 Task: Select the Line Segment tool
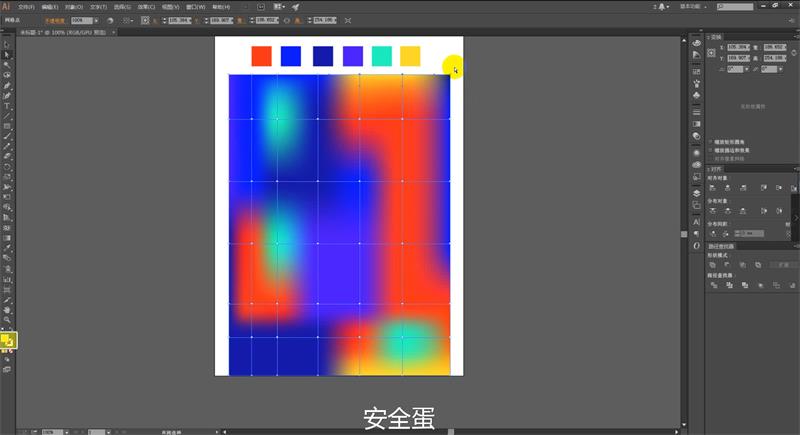[7, 116]
